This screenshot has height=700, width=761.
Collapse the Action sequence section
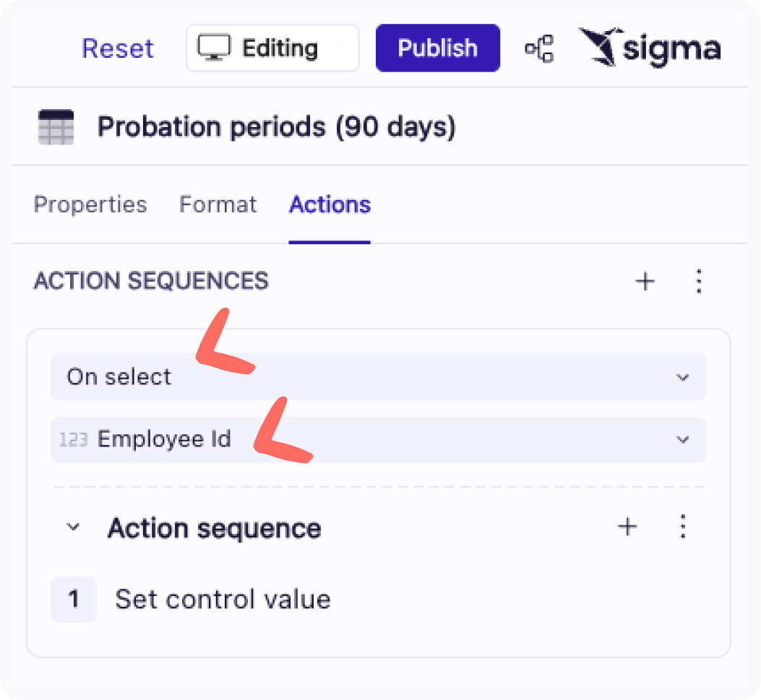point(72,527)
